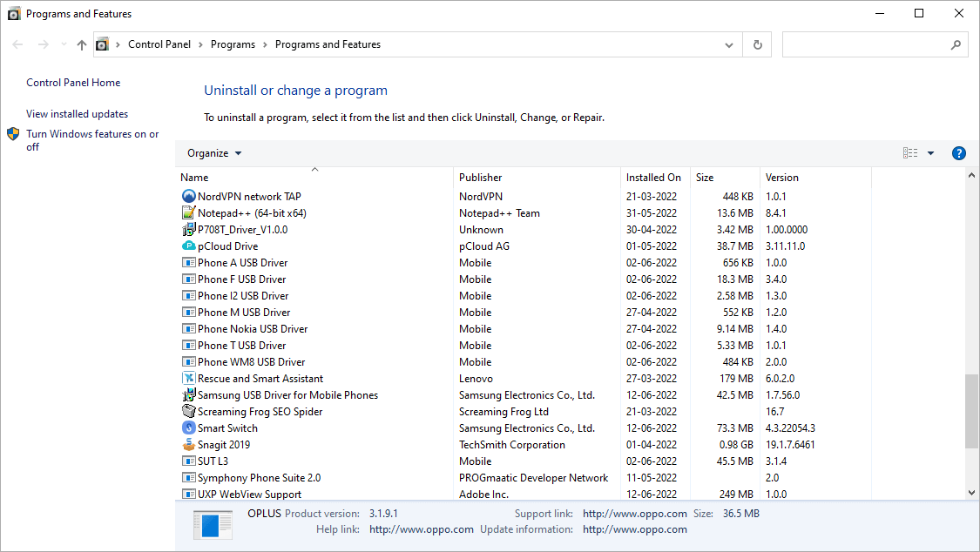980x552 pixels.
Task: Click the vertical scrollbar thumb
Action: tap(971, 411)
